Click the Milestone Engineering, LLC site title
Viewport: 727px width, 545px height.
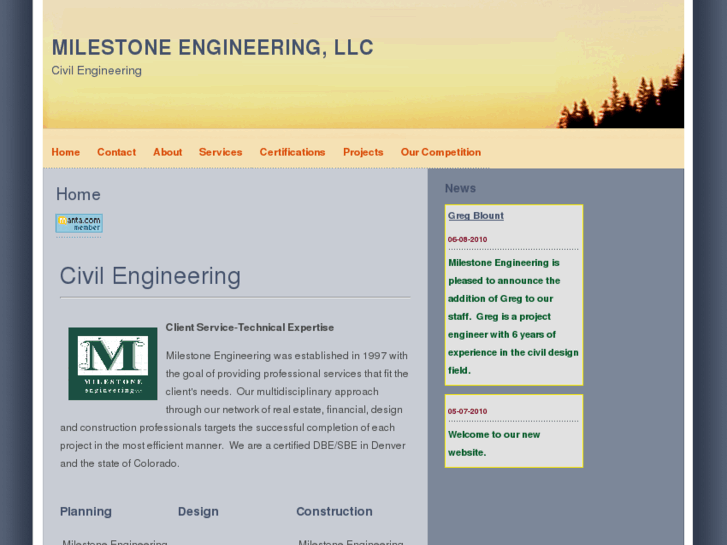[212, 48]
